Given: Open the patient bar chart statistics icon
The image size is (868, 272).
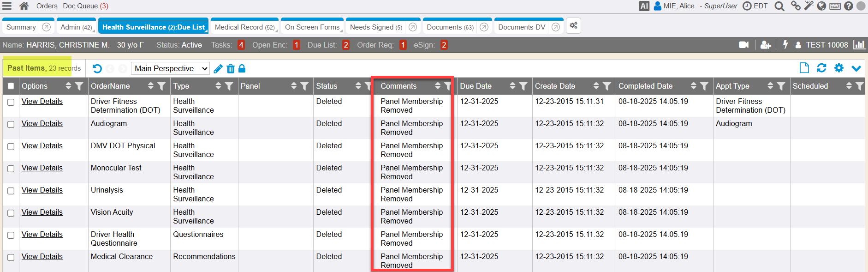Looking at the screenshot, I should point(859,45).
